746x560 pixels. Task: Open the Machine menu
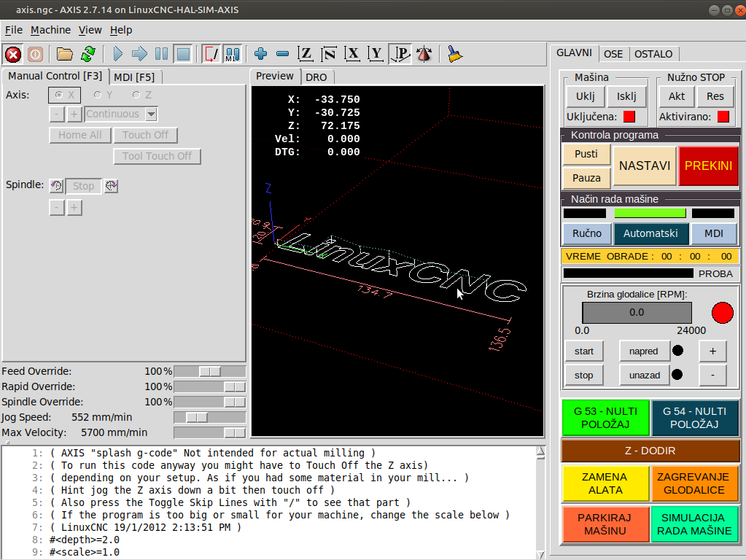tap(50, 30)
